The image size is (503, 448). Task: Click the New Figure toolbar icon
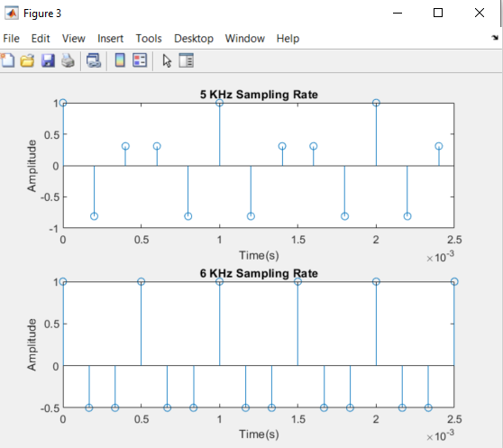click(x=8, y=60)
